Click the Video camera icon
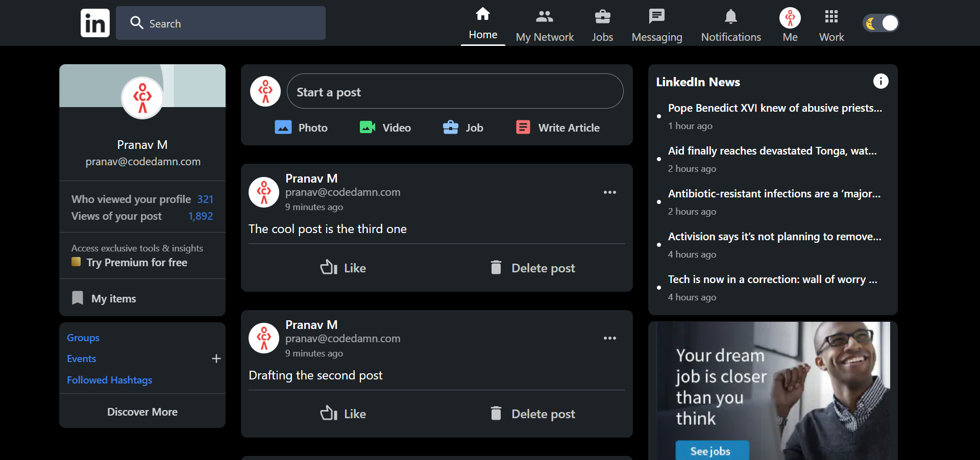Screen dimensions: 980x460 pyautogui.click(x=367, y=127)
